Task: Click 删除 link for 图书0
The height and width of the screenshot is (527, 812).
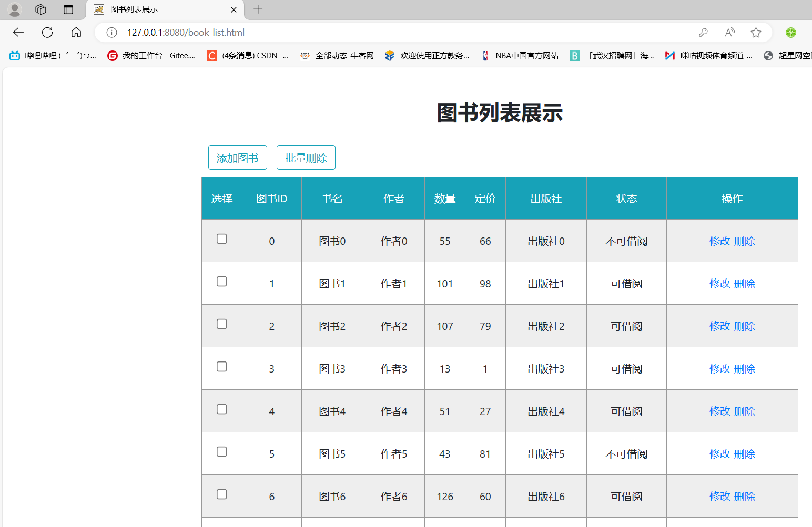Action: [x=745, y=241]
